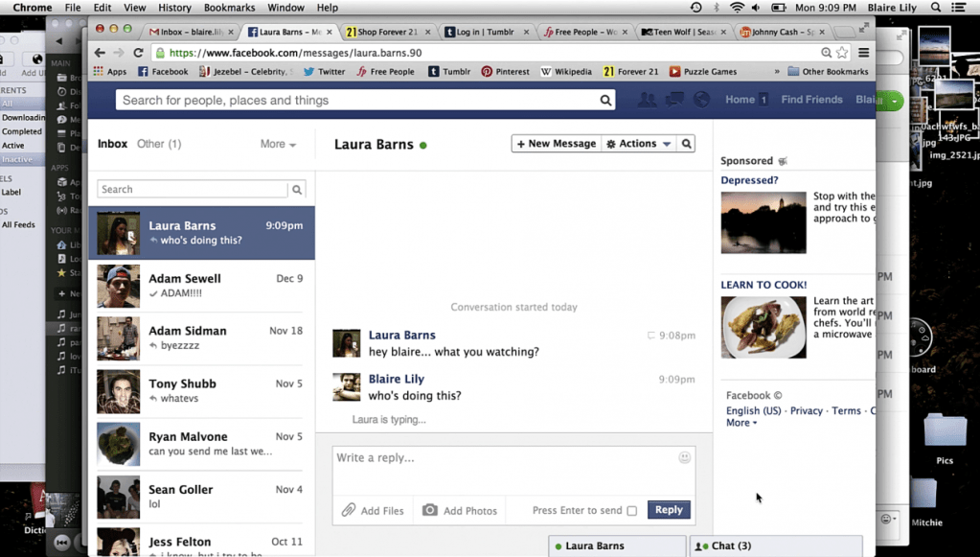Click the emoticon smiley in reply box
Screen dimensions: 980x557
pos(684,458)
